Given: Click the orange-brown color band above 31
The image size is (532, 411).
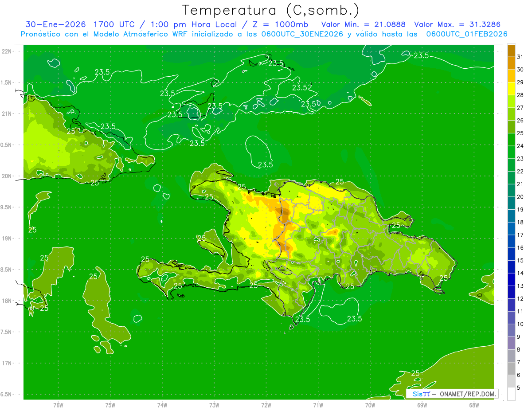Looking at the screenshot, I should [511, 51].
